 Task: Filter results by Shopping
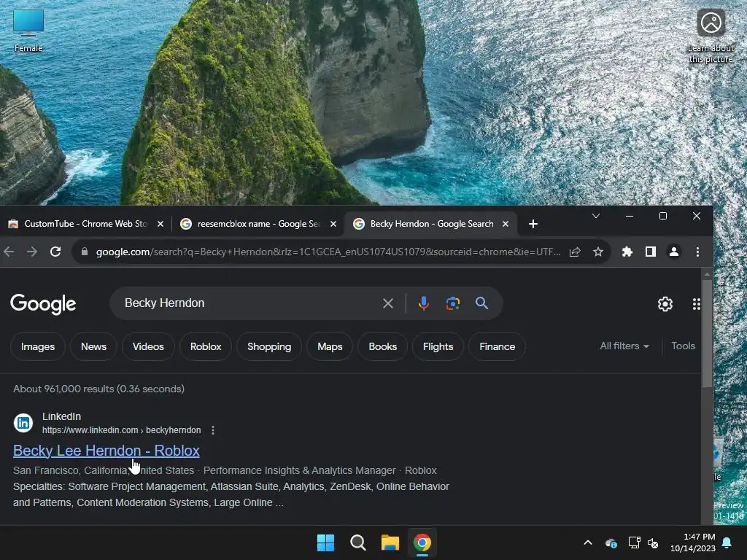pos(269,346)
